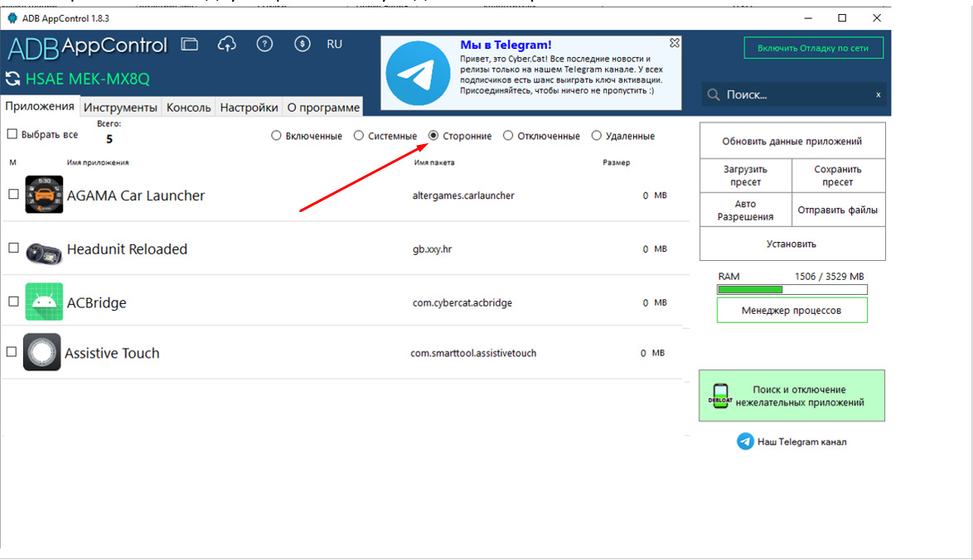Switch language via RU label
The image size is (973, 560).
[x=335, y=44]
